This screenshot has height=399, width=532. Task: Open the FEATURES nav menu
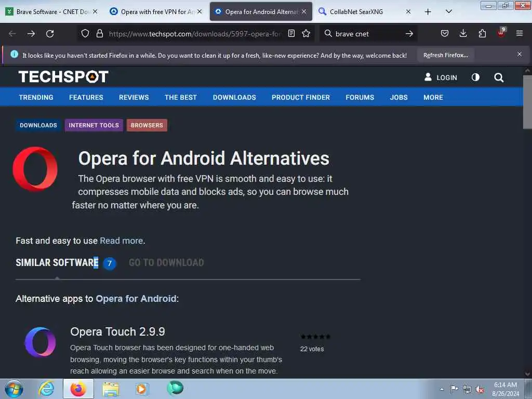tap(86, 97)
